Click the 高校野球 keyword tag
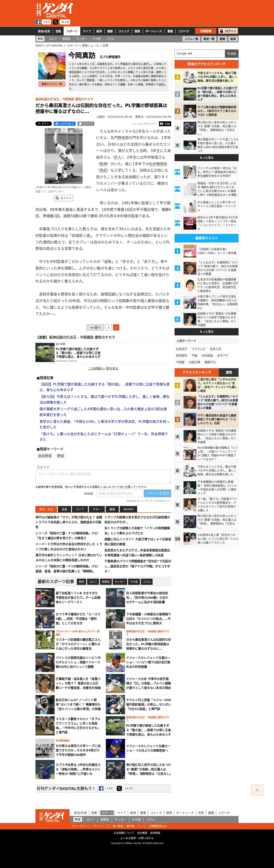274x868 pixels. click(45, 456)
